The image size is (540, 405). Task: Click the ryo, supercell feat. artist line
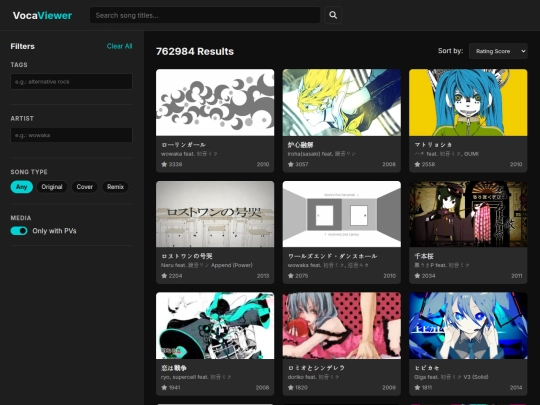196,377
